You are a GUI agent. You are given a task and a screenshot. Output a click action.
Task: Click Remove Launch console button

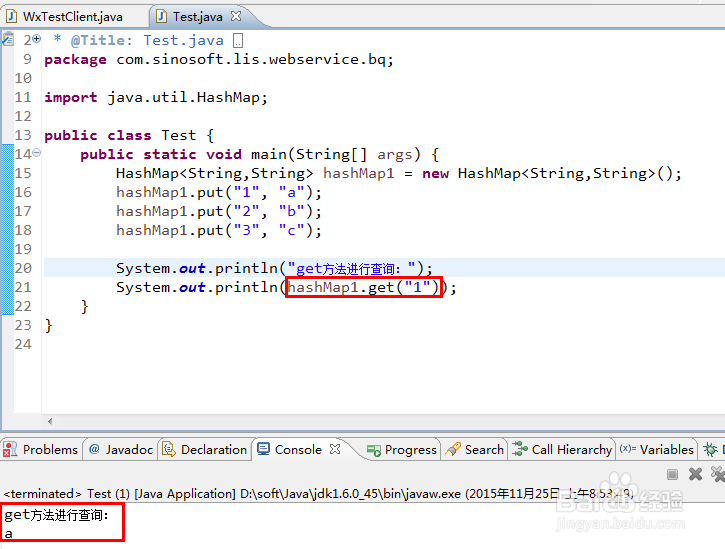click(695, 474)
